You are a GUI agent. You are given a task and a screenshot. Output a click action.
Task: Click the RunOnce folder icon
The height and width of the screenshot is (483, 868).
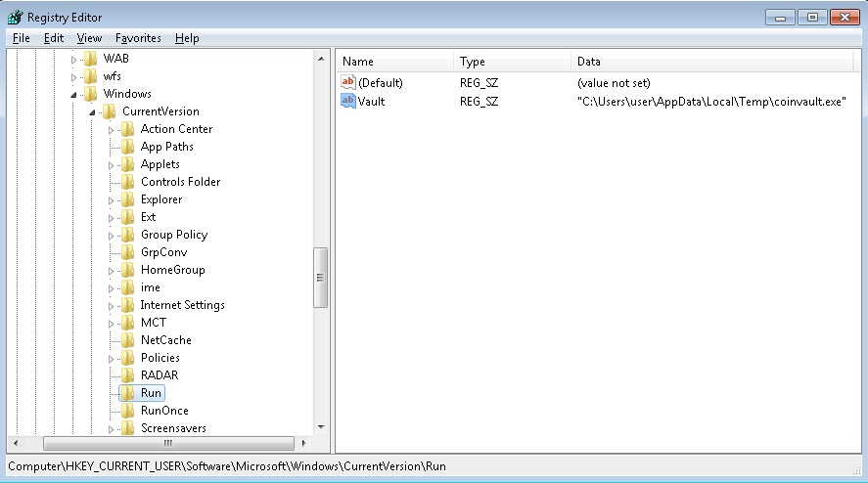128,411
